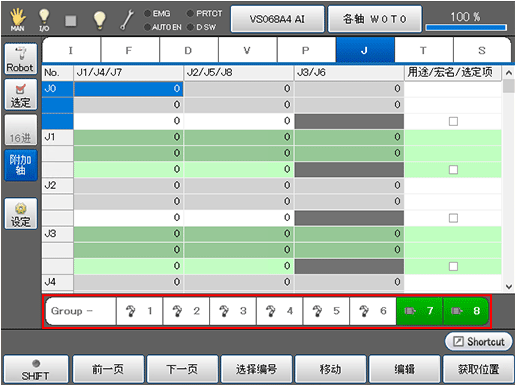Open the Shortcut button
This screenshot has height=385, width=515.
[x=478, y=341]
